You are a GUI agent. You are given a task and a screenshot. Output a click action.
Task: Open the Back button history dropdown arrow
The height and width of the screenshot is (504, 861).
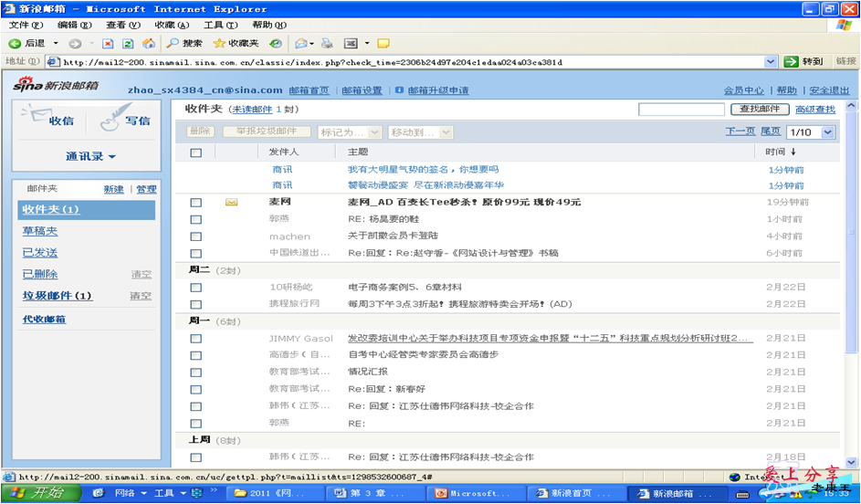(x=56, y=44)
